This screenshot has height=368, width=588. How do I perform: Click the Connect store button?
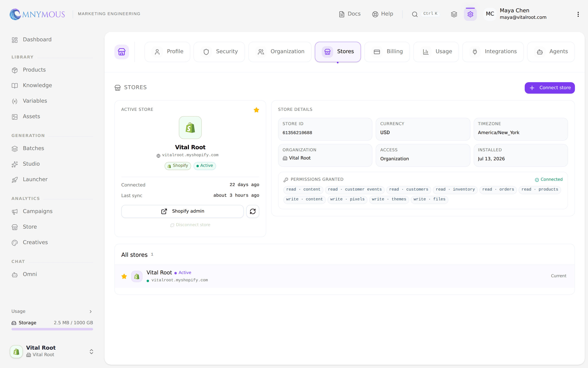tap(550, 88)
